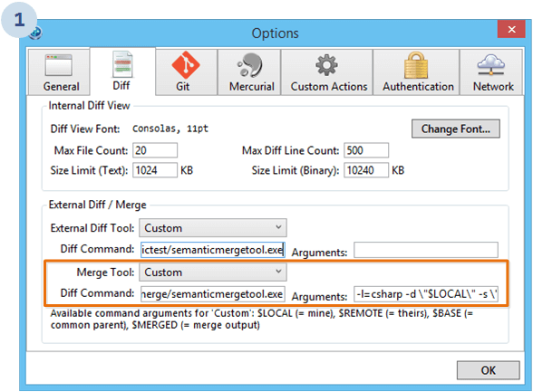Click the 'Internal Diff View' group label
Viewport: 533px width, 392px height.
89,106
